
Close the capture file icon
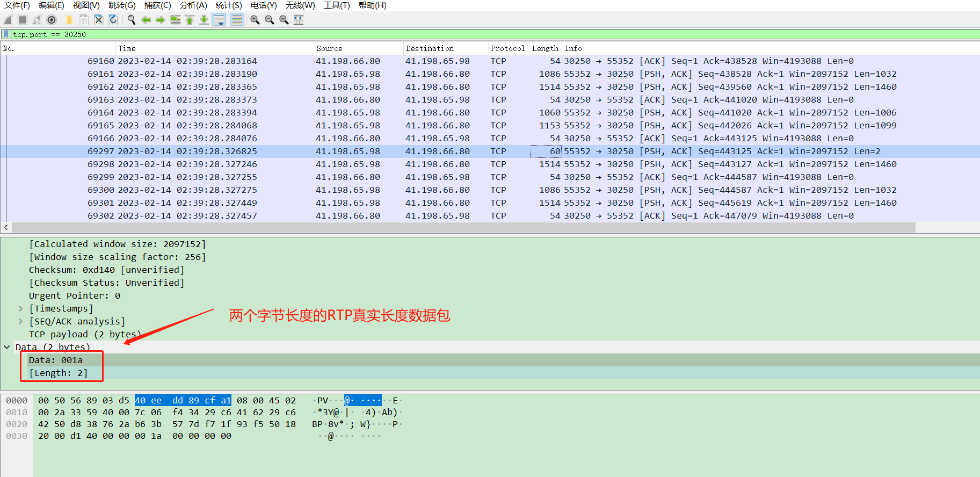pos(99,20)
